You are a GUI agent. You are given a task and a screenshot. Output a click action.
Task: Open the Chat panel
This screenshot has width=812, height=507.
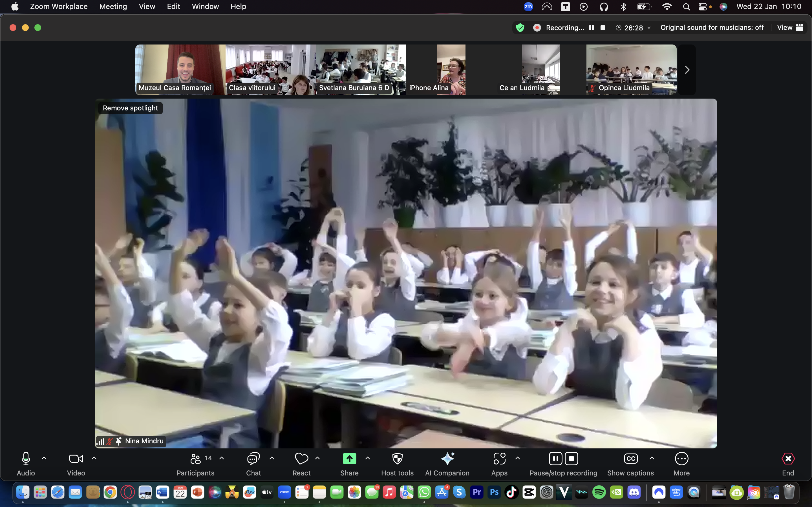coord(253,459)
